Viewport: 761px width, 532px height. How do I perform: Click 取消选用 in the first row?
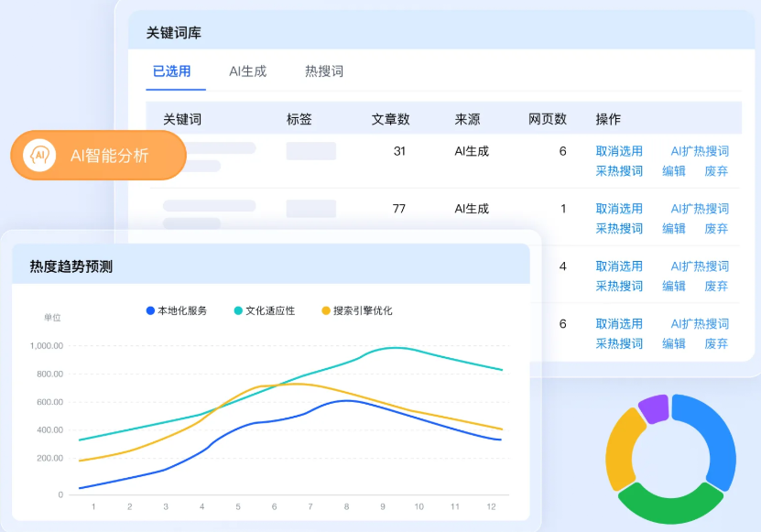(619, 151)
